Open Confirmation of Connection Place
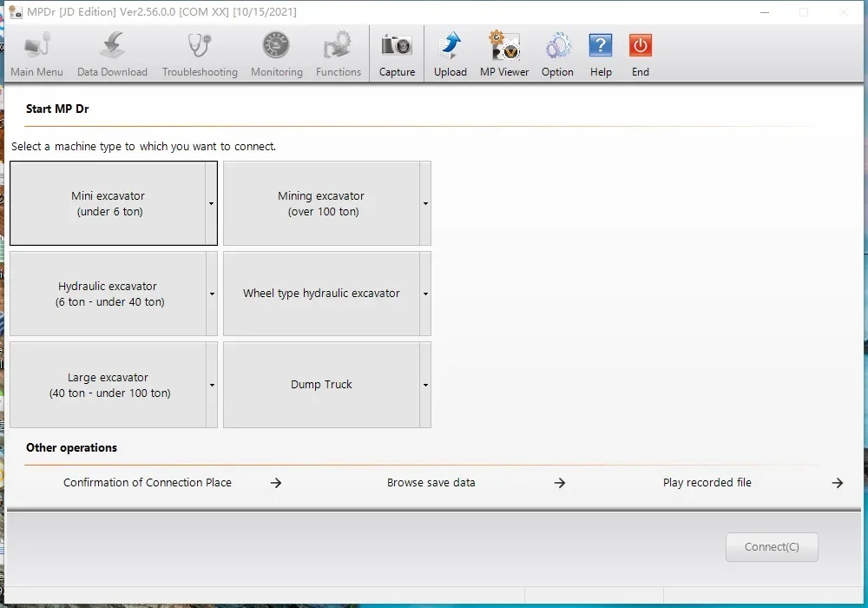 pos(148,482)
